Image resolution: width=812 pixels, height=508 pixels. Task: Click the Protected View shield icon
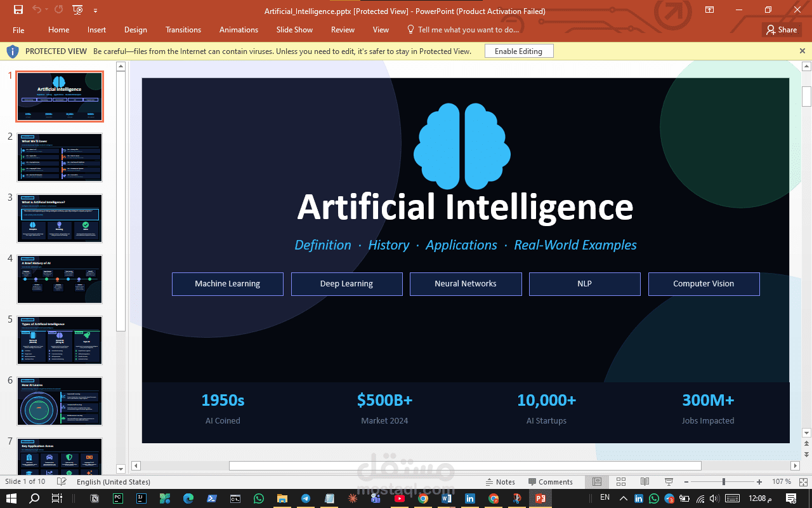(x=13, y=51)
